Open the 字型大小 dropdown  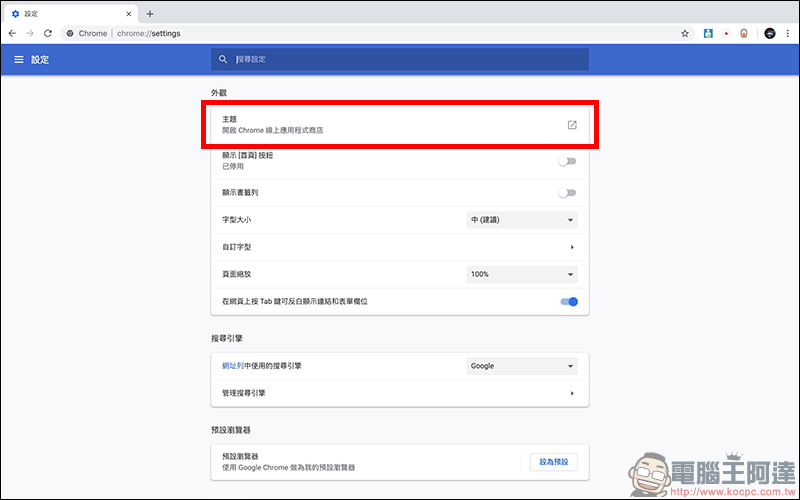point(522,220)
